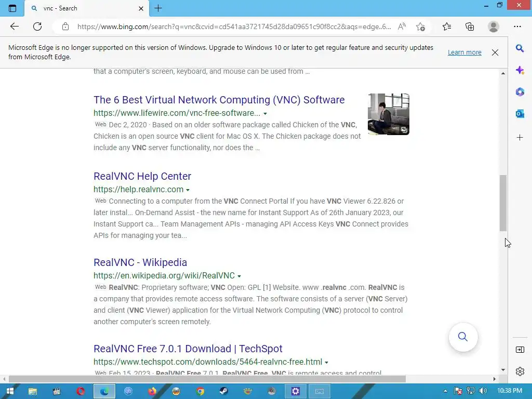Launch Google Chrome from the taskbar
This screenshot has height=399, width=532.
click(200, 391)
